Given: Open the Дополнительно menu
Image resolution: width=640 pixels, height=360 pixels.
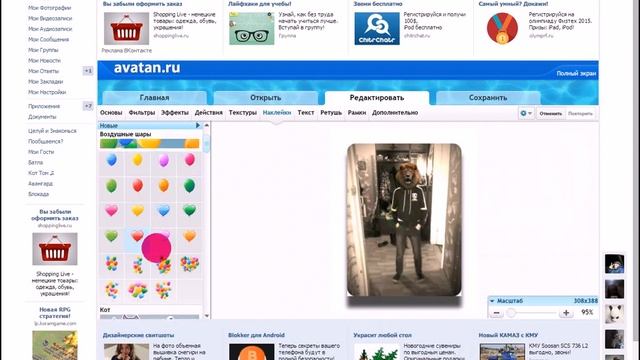Looking at the screenshot, I should click(x=395, y=113).
